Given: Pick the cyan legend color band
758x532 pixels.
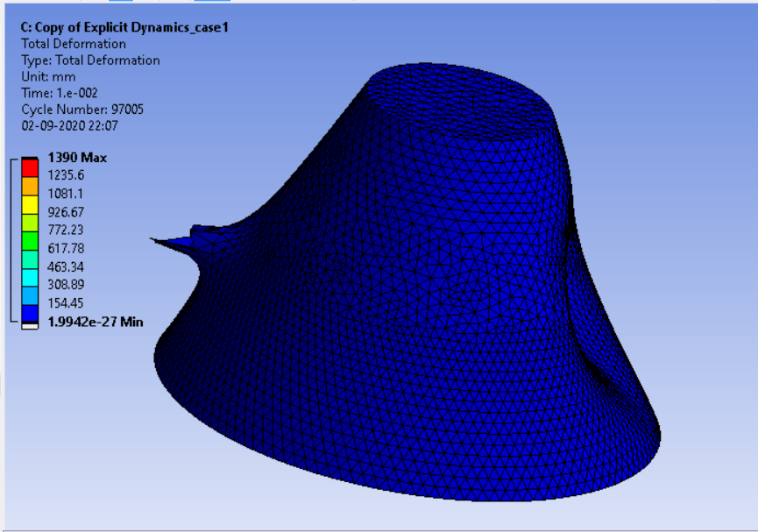Looking at the screenshot, I should [x=30, y=278].
